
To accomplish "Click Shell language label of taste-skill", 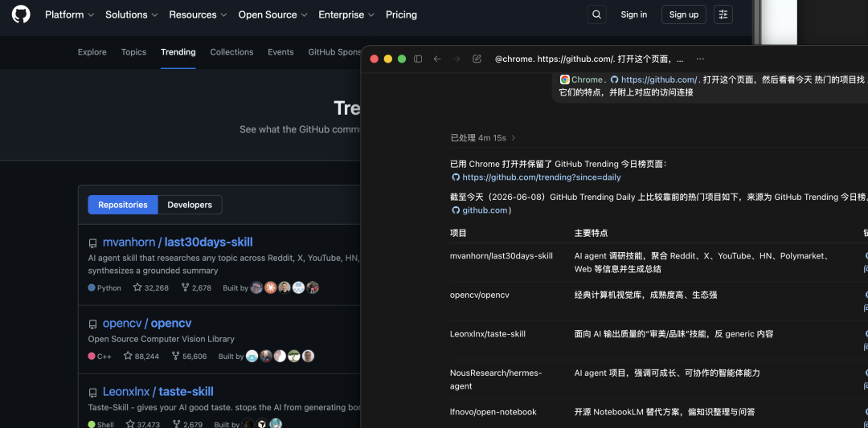I will click(x=100, y=425).
